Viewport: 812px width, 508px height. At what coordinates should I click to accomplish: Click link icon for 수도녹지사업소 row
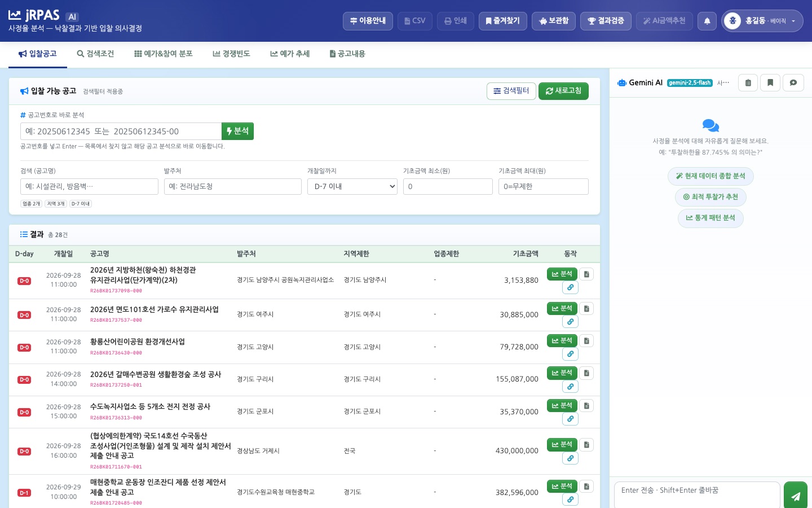point(570,419)
